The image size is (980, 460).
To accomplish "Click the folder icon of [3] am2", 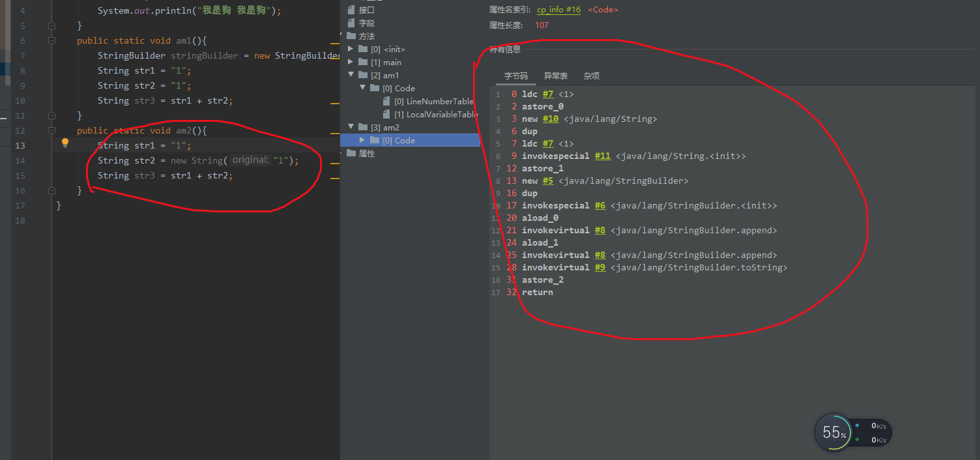I will click(x=364, y=127).
